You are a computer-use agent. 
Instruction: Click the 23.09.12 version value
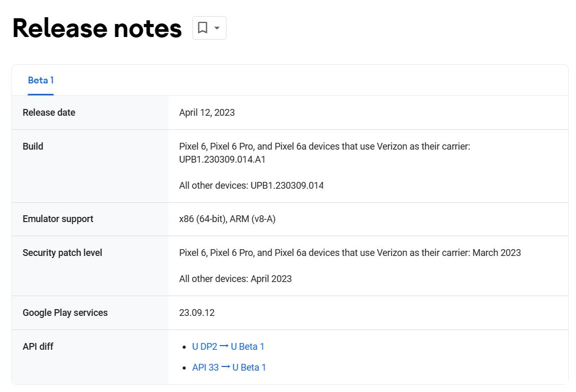(197, 313)
